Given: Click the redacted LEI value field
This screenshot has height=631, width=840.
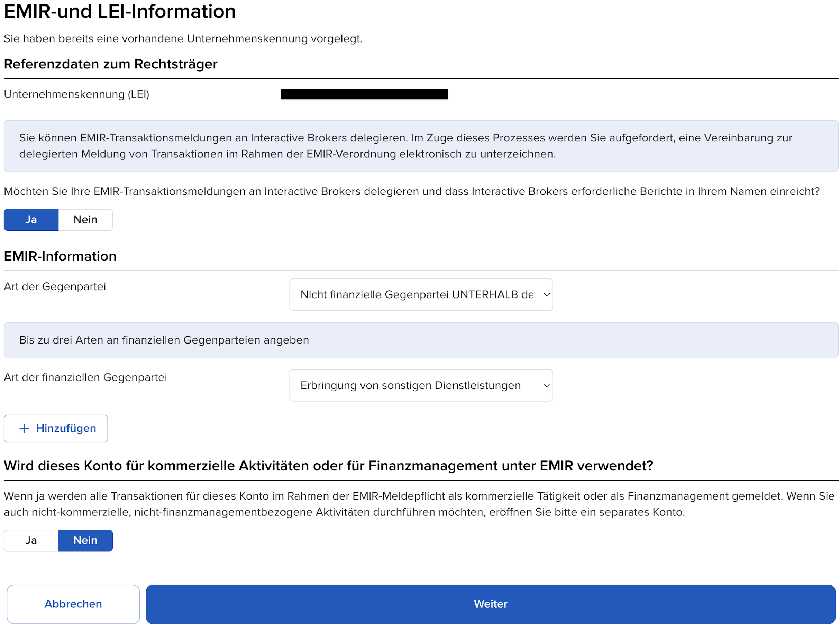Looking at the screenshot, I should tap(364, 94).
